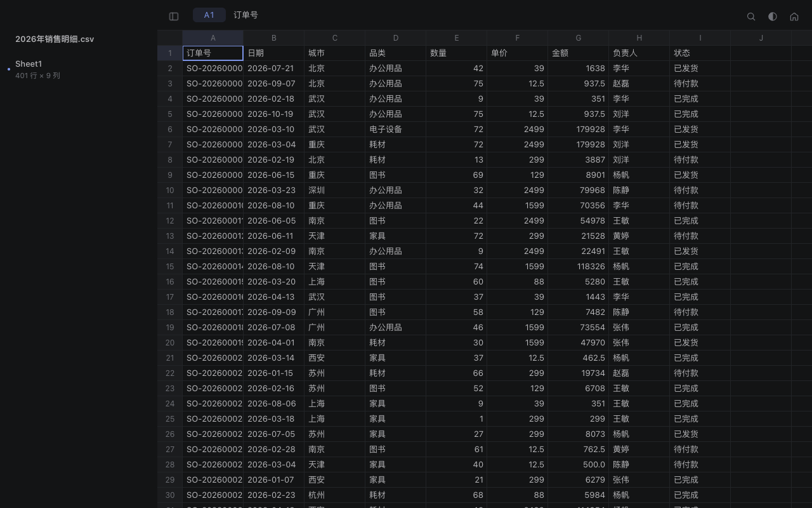Go to the home icon
Image resolution: width=812 pixels, height=508 pixels.
[794, 17]
